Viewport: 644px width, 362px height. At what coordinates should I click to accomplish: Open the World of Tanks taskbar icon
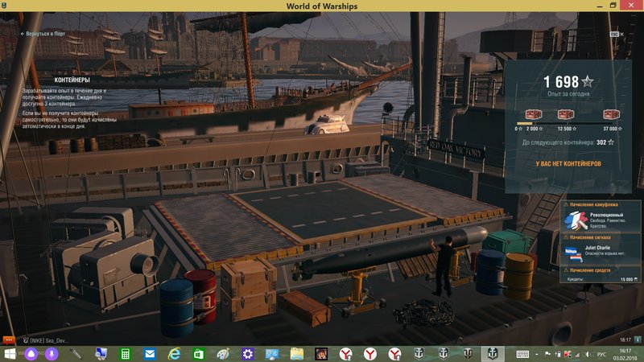pos(468,353)
